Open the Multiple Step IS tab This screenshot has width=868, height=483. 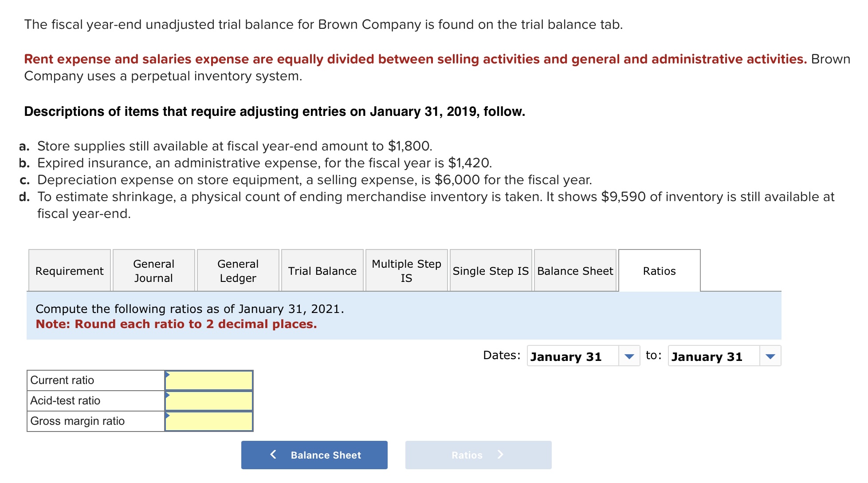coord(406,270)
